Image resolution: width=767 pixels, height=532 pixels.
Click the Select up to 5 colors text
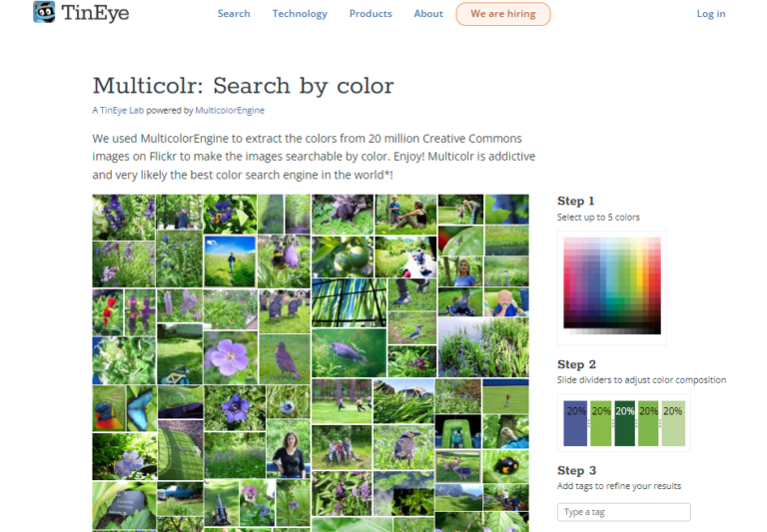[598, 218]
